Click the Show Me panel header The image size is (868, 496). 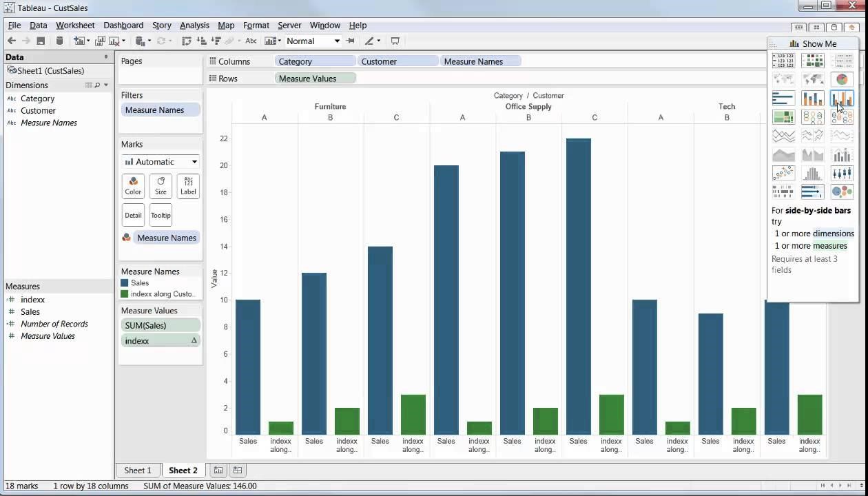tap(813, 43)
